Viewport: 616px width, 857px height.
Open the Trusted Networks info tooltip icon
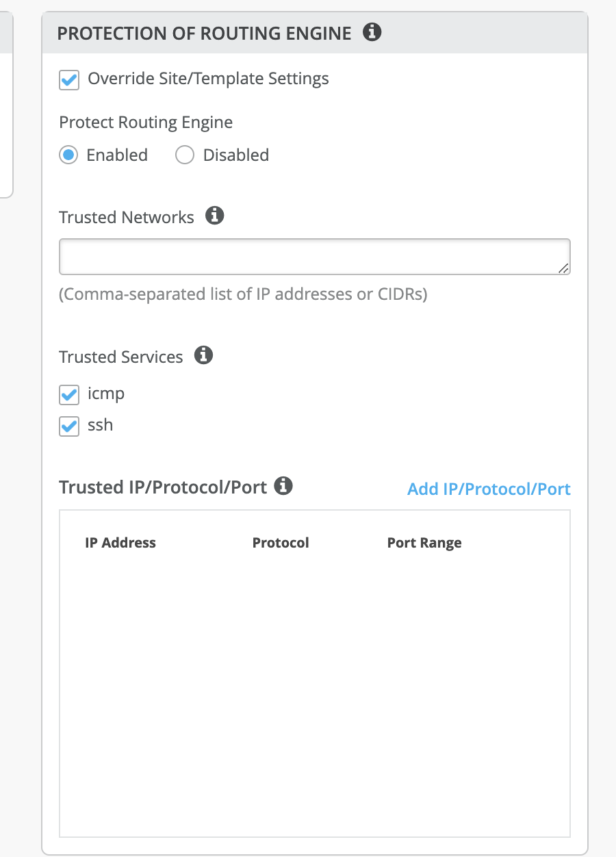click(215, 216)
